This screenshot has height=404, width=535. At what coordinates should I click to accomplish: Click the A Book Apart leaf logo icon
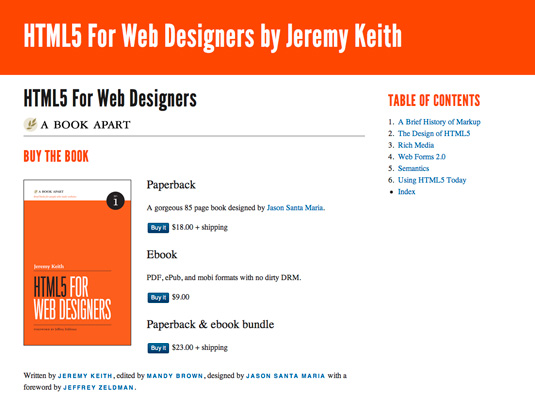[30, 124]
